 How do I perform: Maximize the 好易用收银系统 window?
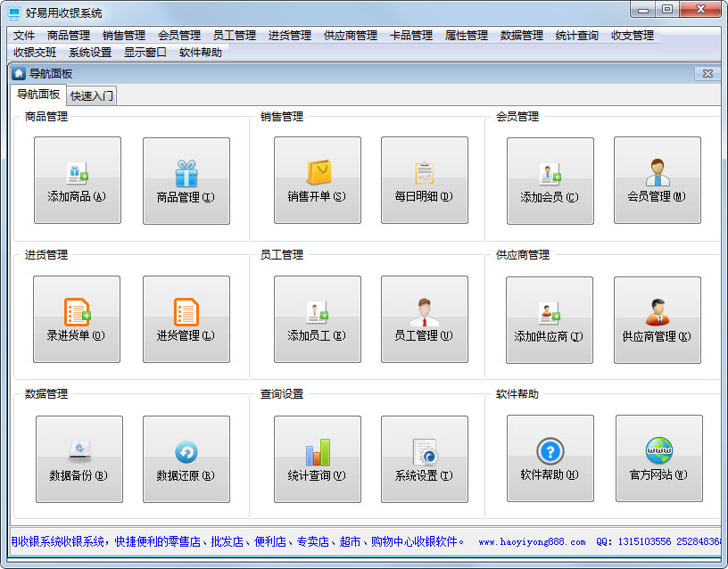[x=667, y=10]
